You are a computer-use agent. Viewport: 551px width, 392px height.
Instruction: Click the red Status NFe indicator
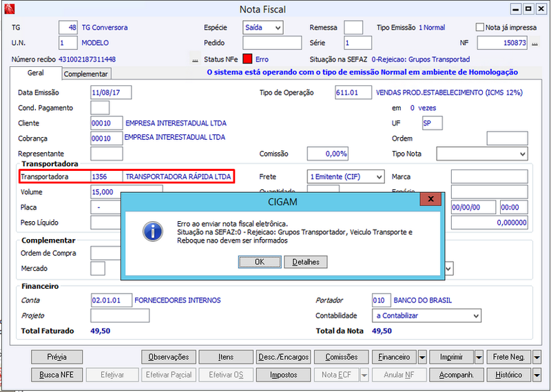247,59
